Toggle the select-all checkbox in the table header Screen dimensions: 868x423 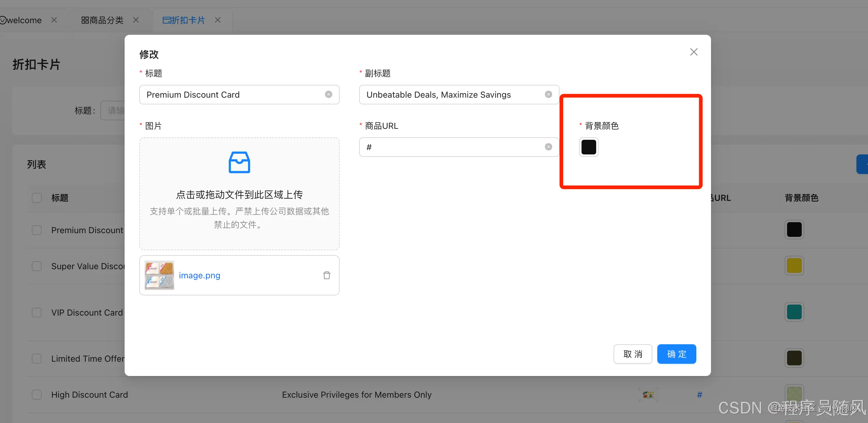click(x=36, y=198)
